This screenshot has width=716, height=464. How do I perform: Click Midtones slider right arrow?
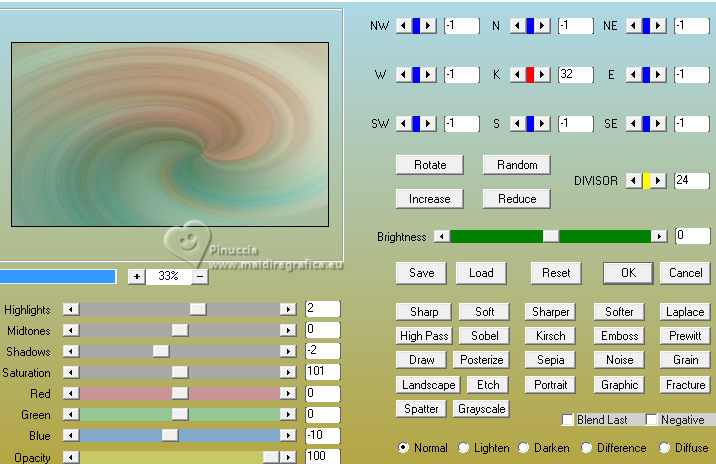click(288, 330)
